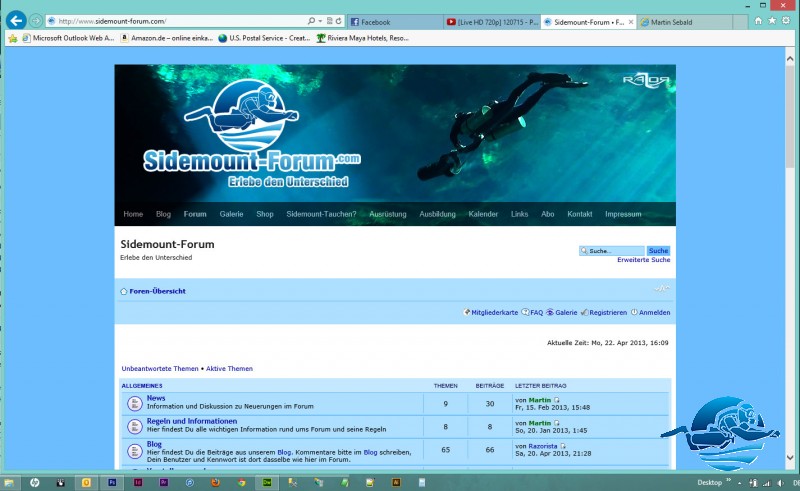Open the Regeln und Informationen forum
Image resolution: width=800 pixels, height=491 pixels.
pyautogui.click(x=192, y=421)
